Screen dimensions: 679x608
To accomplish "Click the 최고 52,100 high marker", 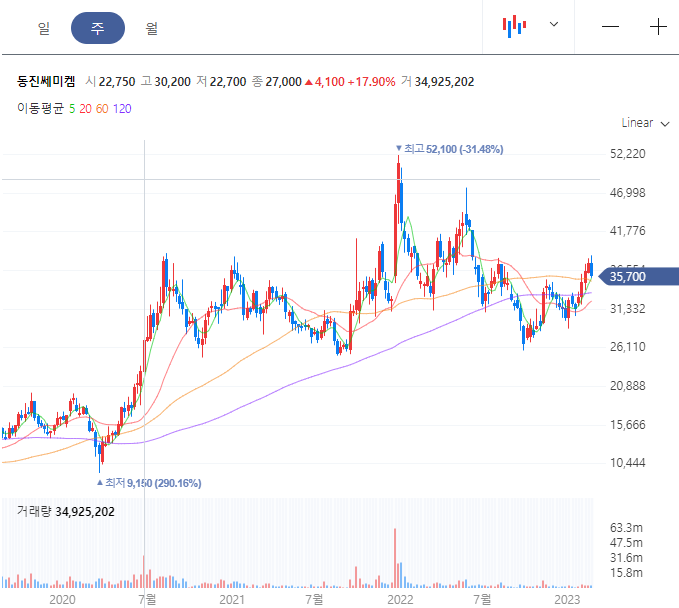I will coord(449,149).
